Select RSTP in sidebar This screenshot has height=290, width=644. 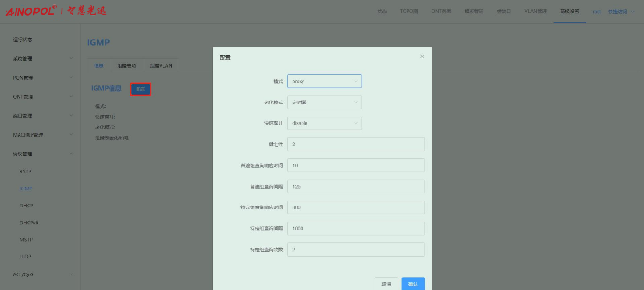[x=25, y=172]
